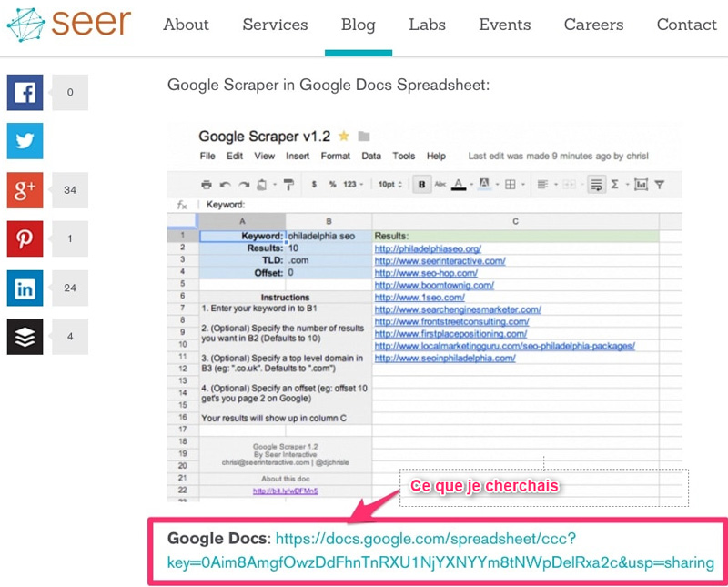Open the Google Docs spreadsheet sharing link

[440, 551]
